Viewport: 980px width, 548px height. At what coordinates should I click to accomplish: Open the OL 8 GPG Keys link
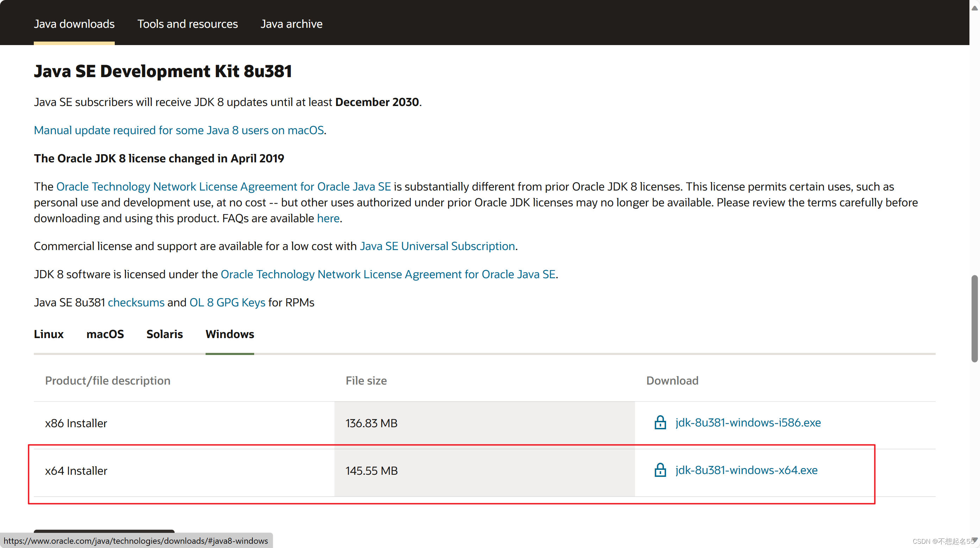227,303
